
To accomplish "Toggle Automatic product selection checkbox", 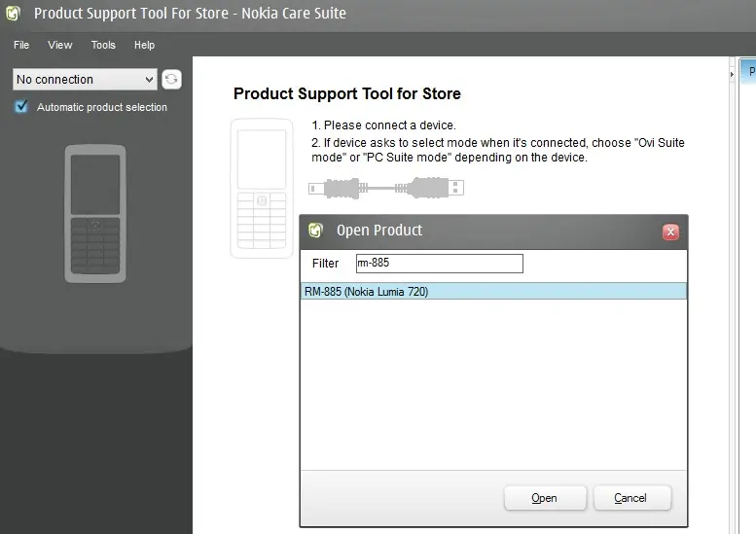I will (x=21, y=107).
